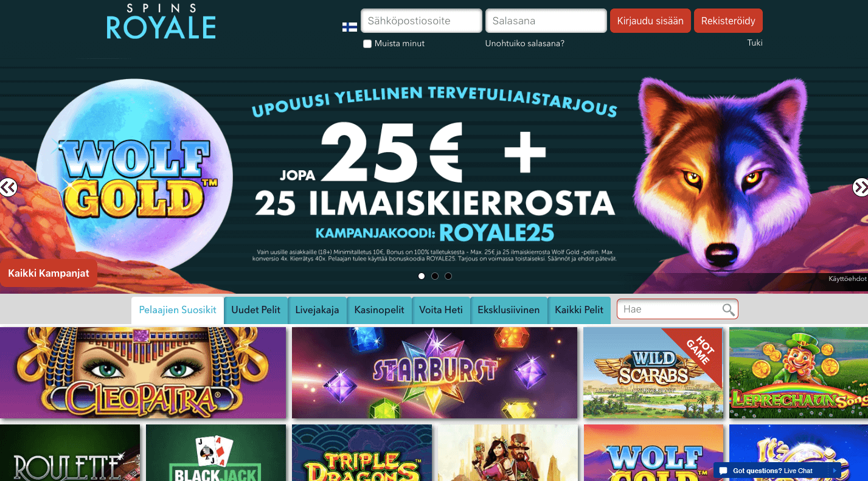Viewport: 868px width, 481px height.
Task: Click the Live Chat speech bubble icon
Action: (723, 471)
